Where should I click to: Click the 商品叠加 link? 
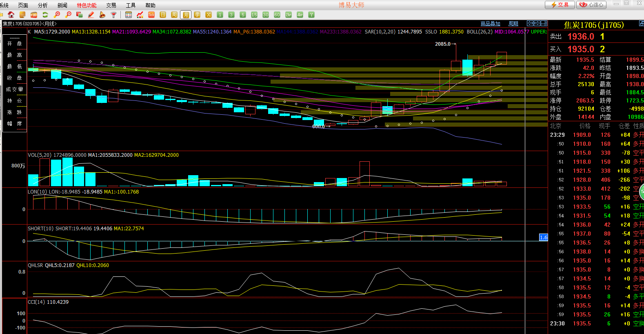pyautogui.click(x=491, y=24)
